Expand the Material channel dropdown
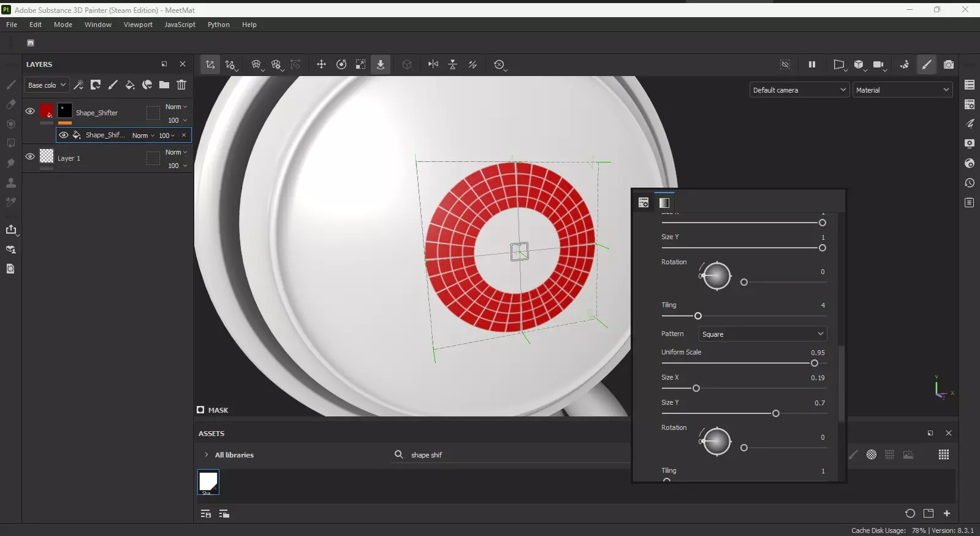This screenshot has width=980, height=536. coord(903,90)
